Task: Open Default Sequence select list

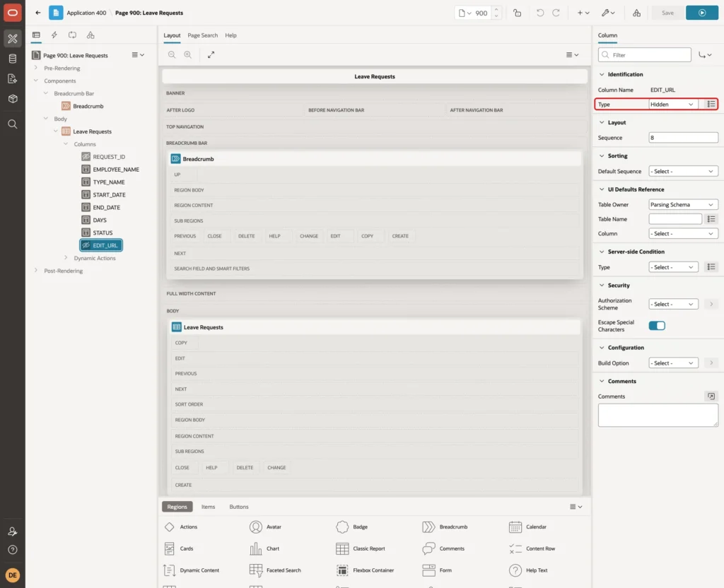Action: coord(683,171)
